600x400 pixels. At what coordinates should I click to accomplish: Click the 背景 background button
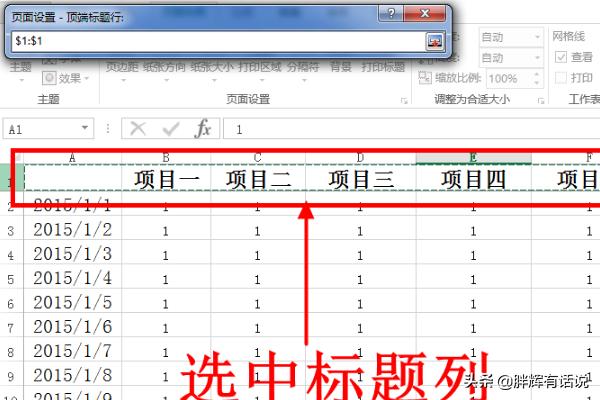(341, 67)
